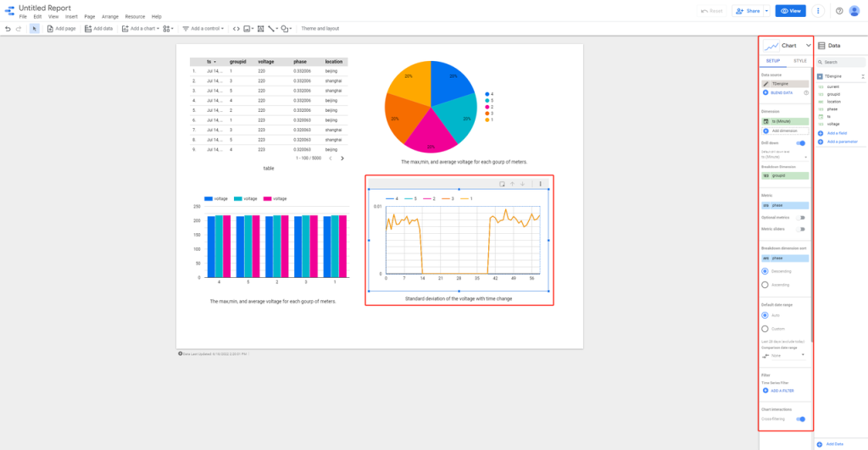Image resolution: width=868 pixels, height=450 pixels.
Task: Click the blue View button
Action: pos(792,11)
